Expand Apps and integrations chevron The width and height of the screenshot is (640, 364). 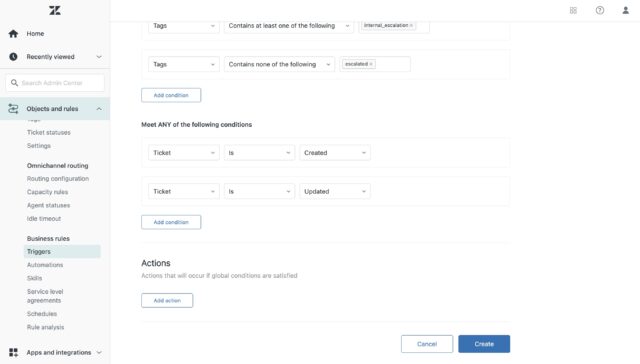point(99,352)
